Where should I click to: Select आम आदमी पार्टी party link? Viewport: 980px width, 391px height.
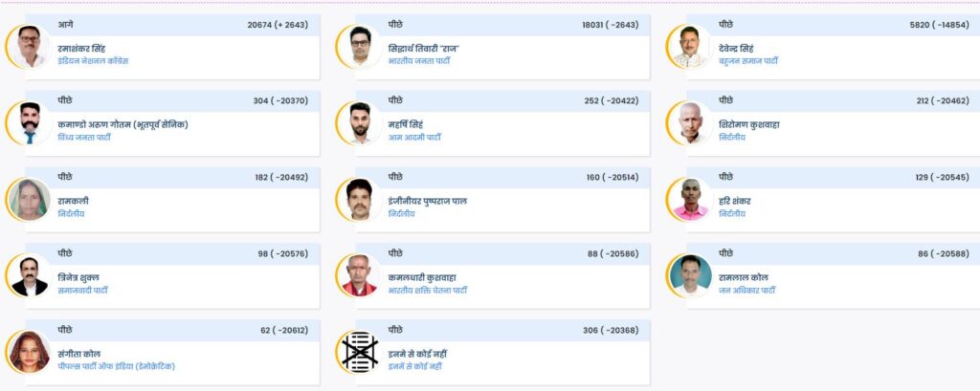point(414,138)
